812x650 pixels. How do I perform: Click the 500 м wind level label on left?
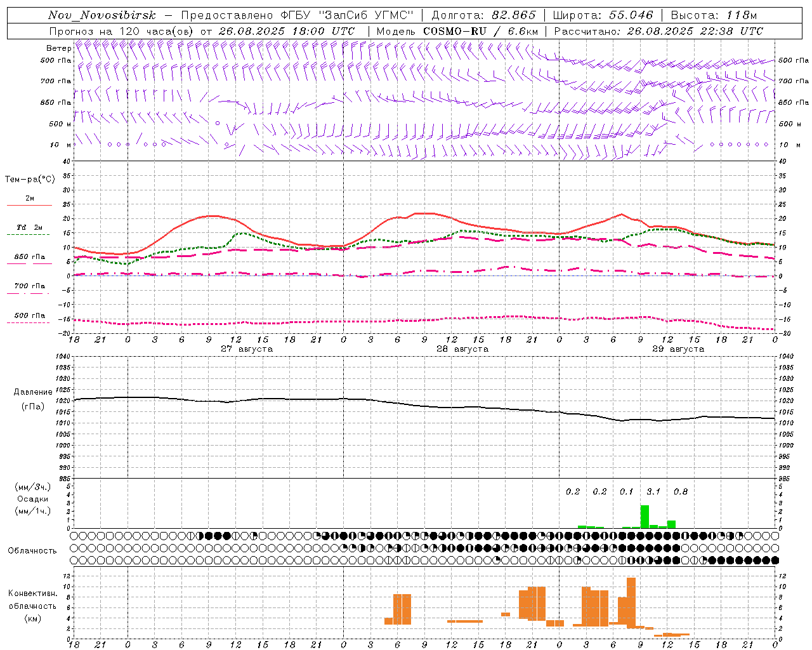(x=60, y=124)
